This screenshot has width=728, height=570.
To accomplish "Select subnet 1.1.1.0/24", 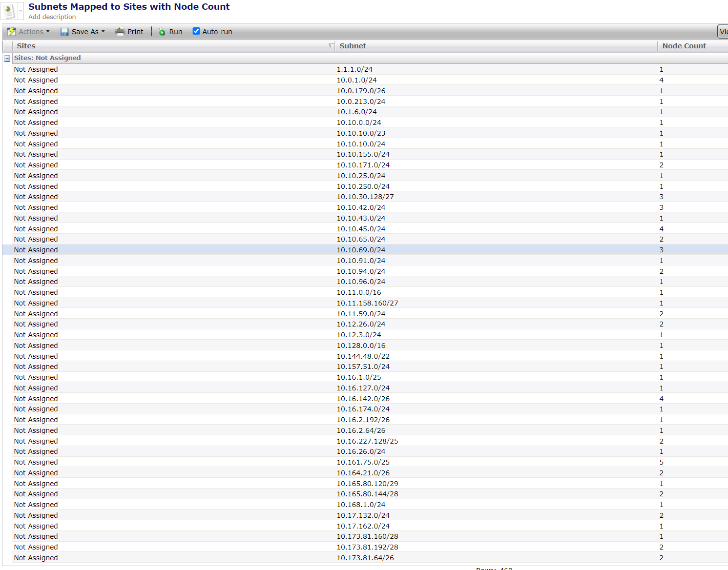I will (354, 69).
